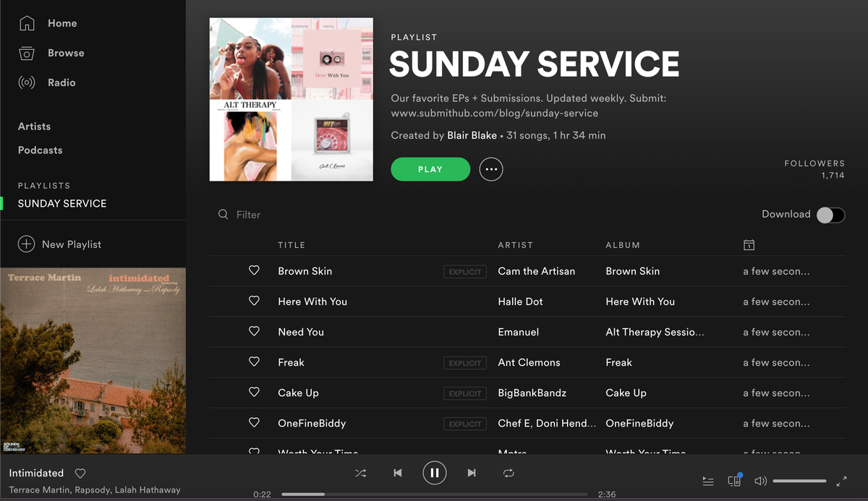Click the Radio broadcast icon
The image size is (868, 501).
point(27,82)
